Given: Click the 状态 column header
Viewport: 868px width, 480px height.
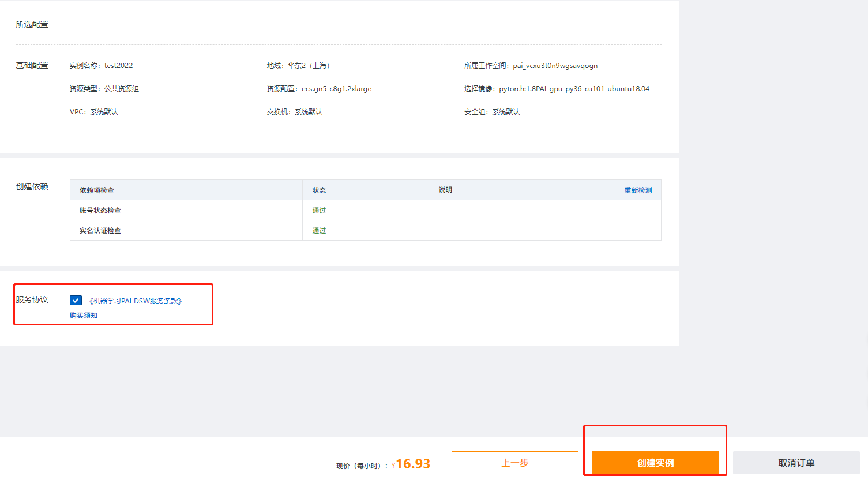Looking at the screenshot, I should point(319,190).
